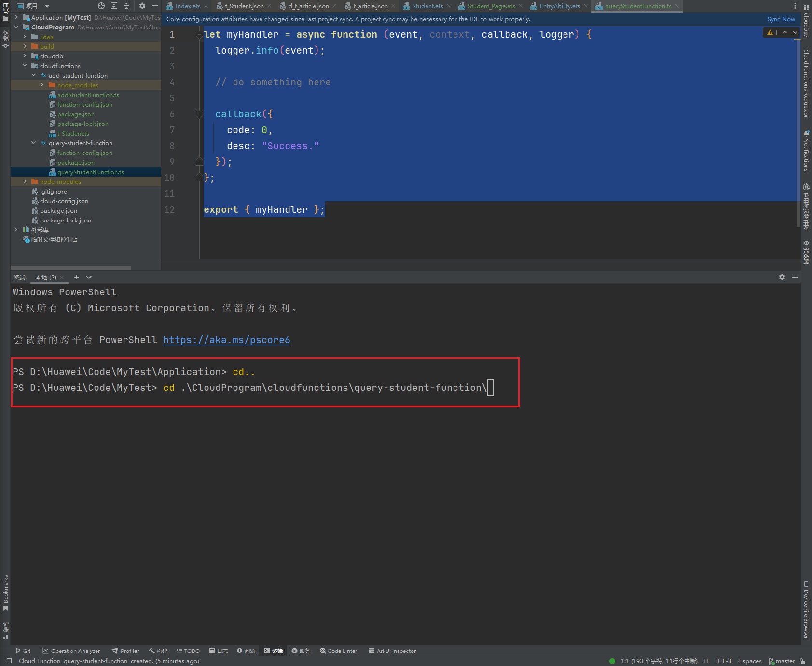The image size is (812, 666).
Task: Open the editor tabs more options menu
Action: click(x=795, y=6)
